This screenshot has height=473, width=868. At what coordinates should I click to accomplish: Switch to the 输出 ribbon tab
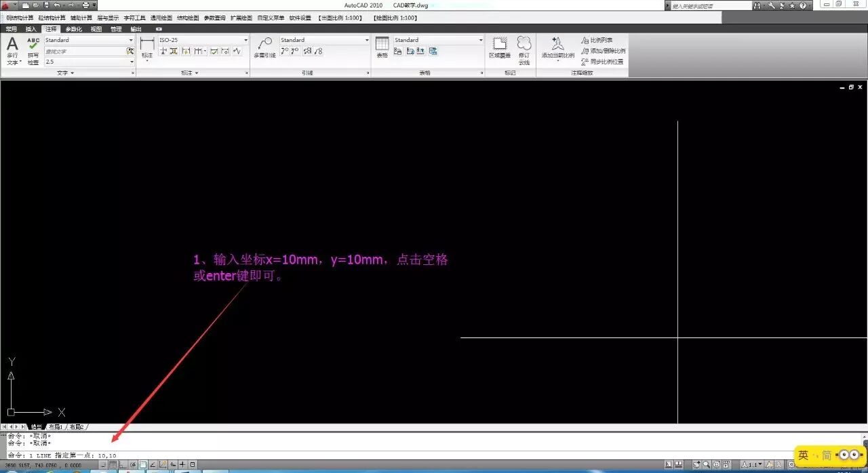click(136, 29)
